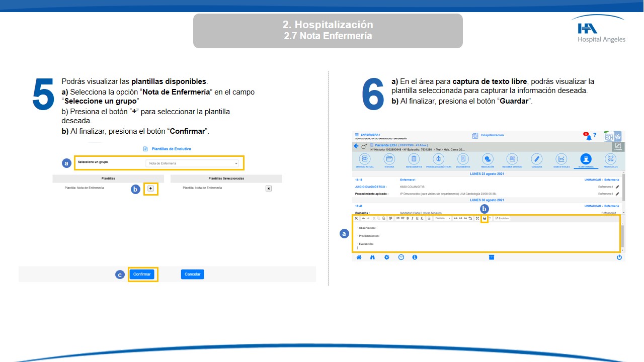Screen dimensions: 644x362
Task: Click the Confirmar button
Action: (142, 275)
